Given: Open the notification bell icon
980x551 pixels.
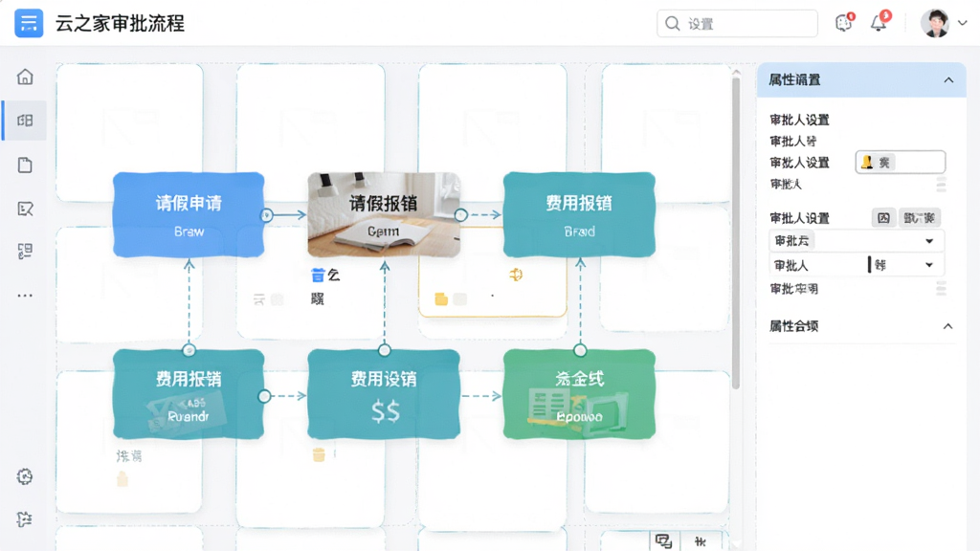Looking at the screenshot, I should (x=879, y=23).
